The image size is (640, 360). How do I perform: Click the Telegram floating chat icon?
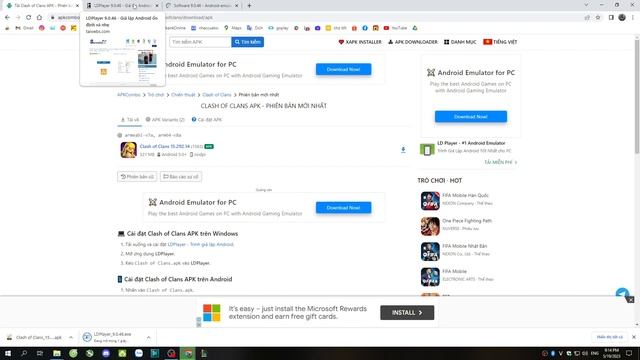point(622,293)
